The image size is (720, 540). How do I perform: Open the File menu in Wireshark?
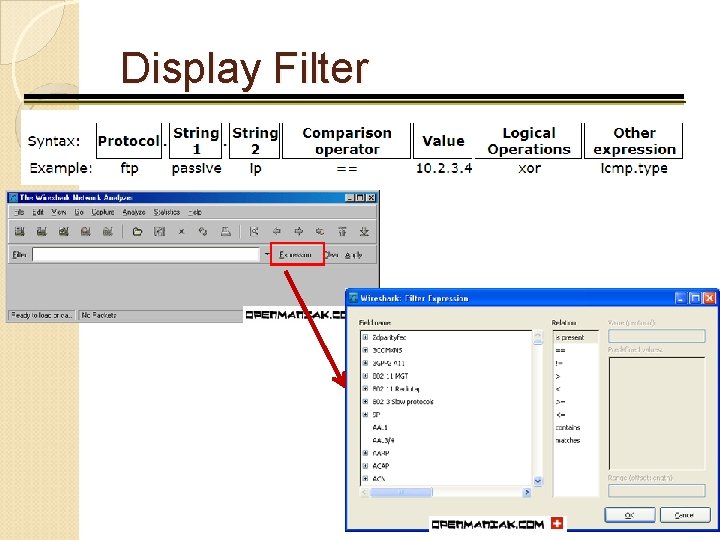(19, 212)
